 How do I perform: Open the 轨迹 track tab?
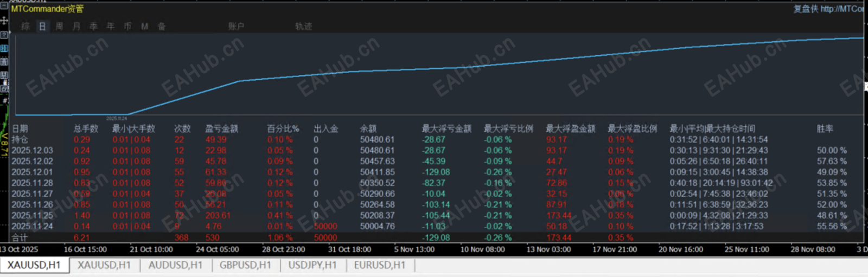coord(304,26)
